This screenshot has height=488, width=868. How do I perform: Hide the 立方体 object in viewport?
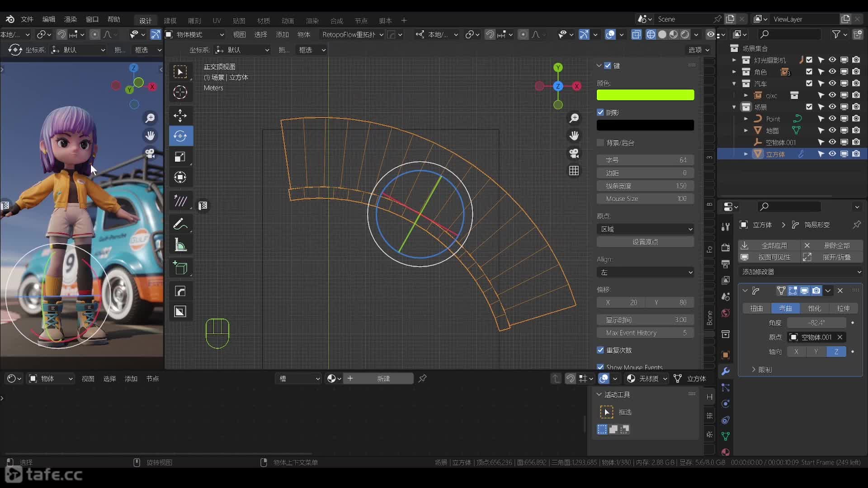point(832,154)
